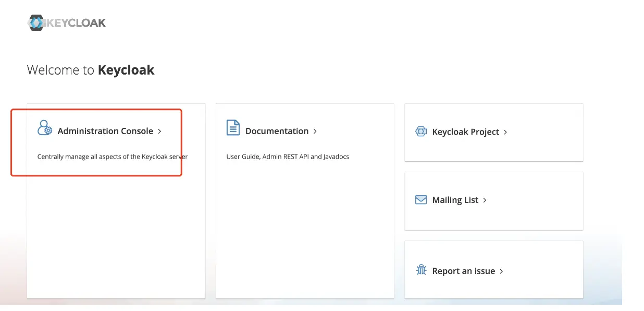Click the chevron beside Administration Console
Viewport: 644px width, 311px height.
tap(159, 131)
